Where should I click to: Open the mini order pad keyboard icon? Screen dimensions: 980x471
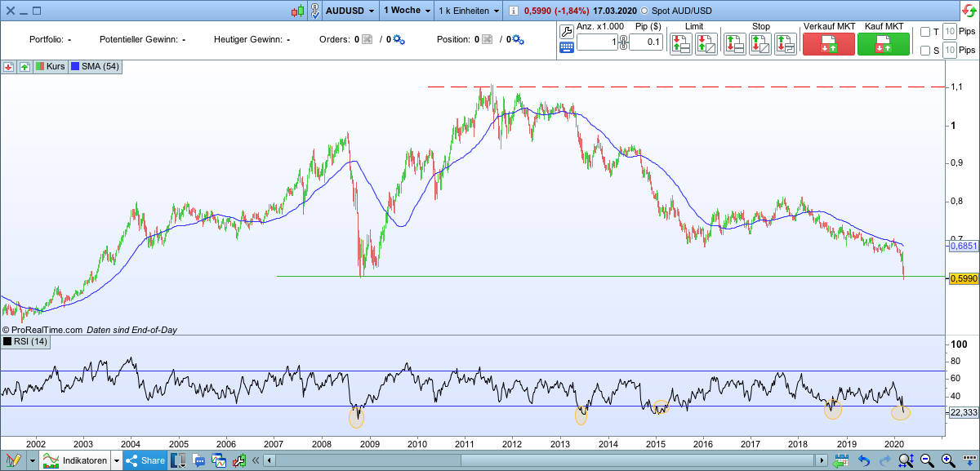[x=567, y=46]
